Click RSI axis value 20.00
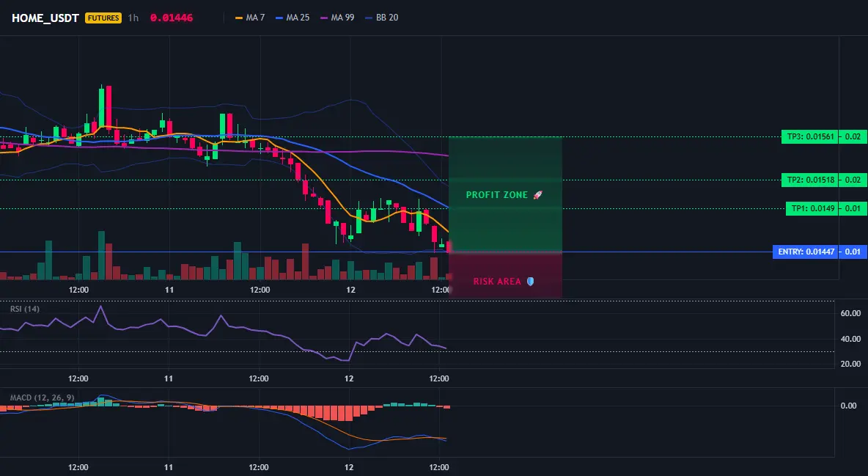 tap(850, 364)
